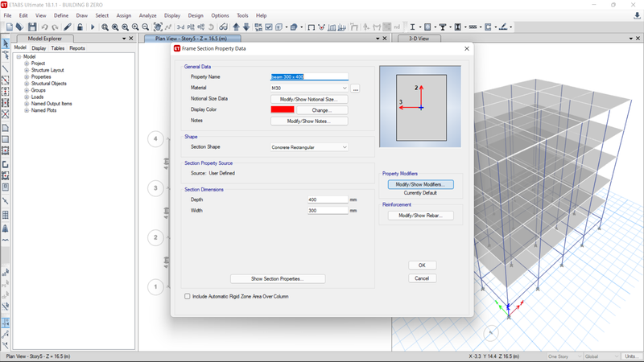Click the download arrow icon top right

point(637,15)
